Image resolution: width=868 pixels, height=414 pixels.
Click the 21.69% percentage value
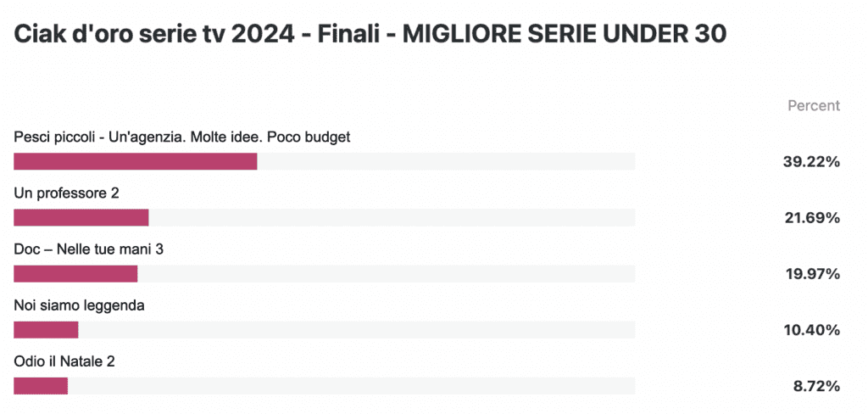[x=813, y=218]
